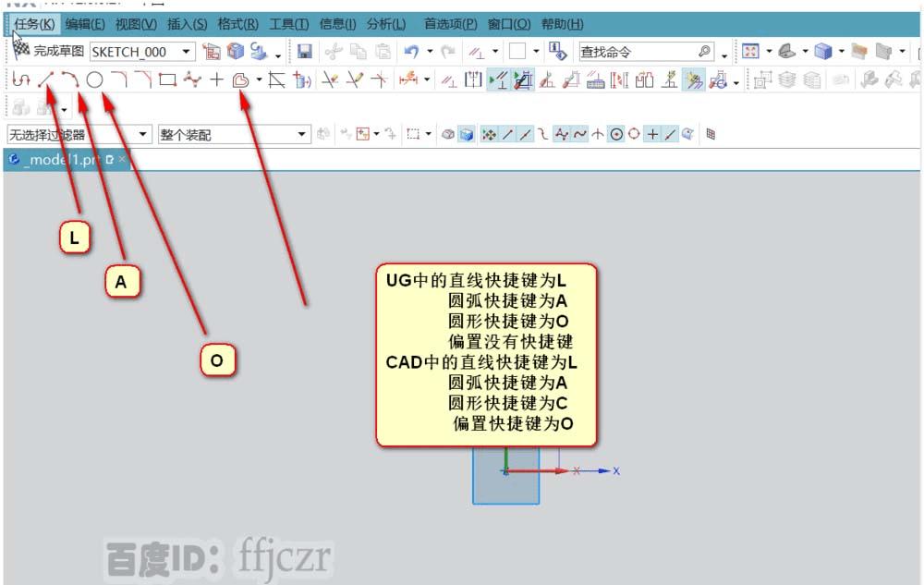Select the Circle tool
The height and width of the screenshot is (585, 924).
pos(95,81)
